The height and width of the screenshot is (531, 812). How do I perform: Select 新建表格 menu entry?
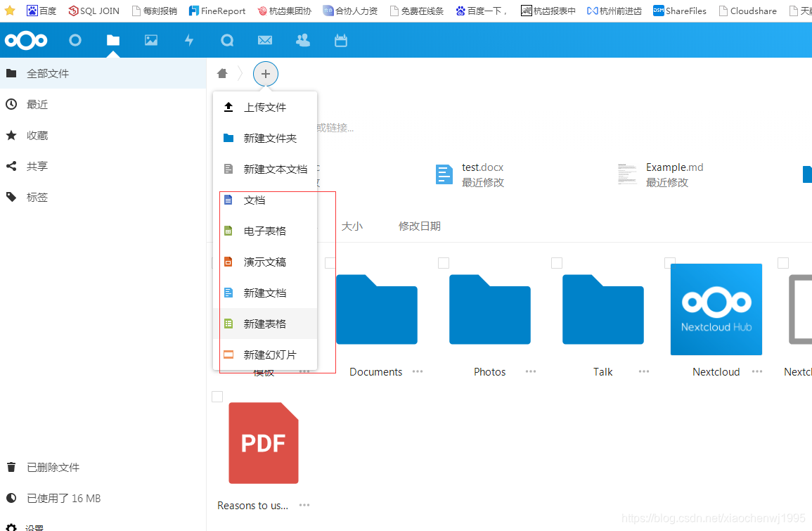click(265, 324)
